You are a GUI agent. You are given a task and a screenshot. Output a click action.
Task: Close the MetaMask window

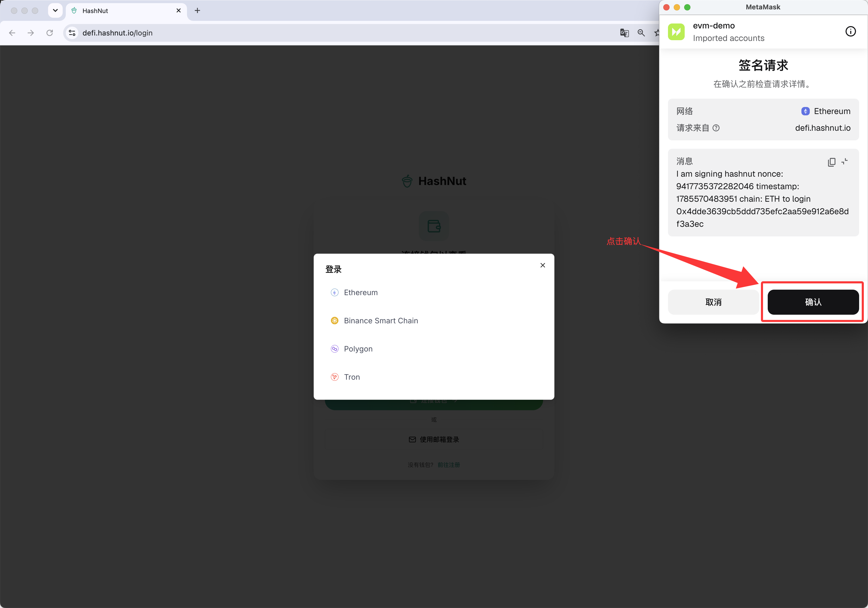point(666,7)
